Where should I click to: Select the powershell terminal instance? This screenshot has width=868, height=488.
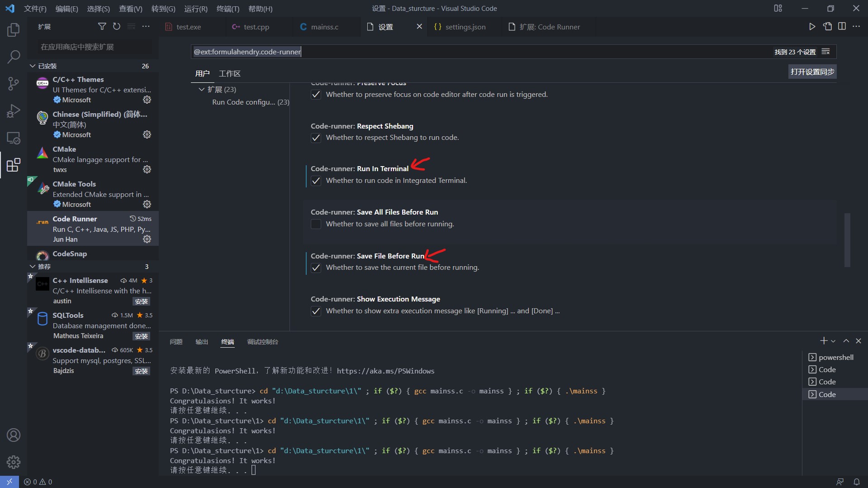835,357
